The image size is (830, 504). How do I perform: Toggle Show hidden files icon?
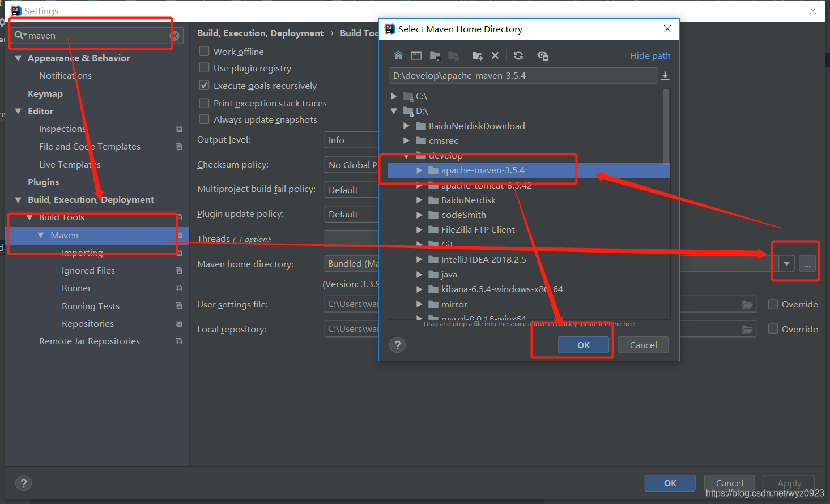click(x=542, y=55)
